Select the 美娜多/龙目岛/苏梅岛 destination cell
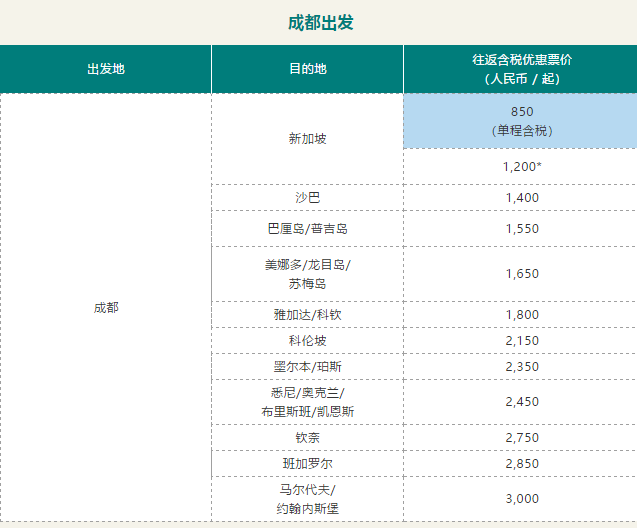Screen dimensions: 637x528 (307, 273)
